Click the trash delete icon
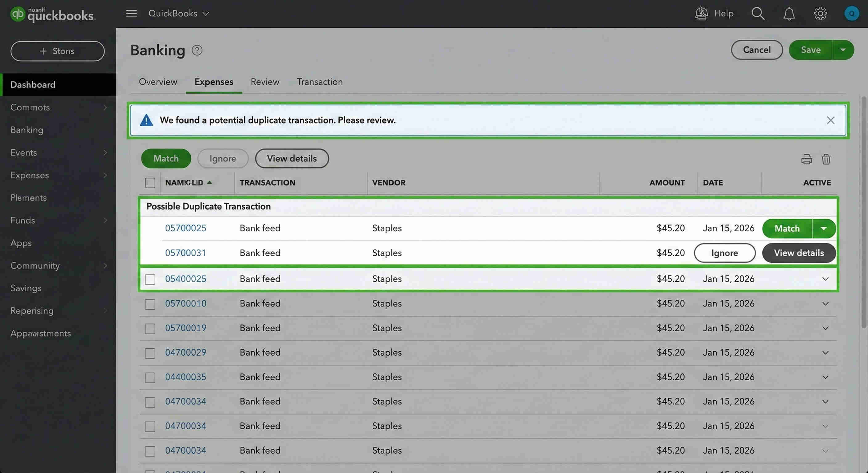The width and height of the screenshot is (868, 473). [x=826, y=159]
